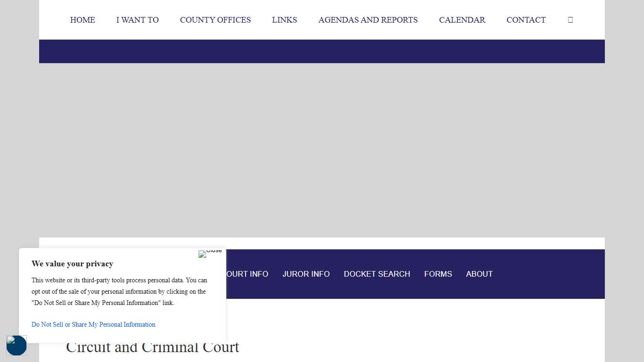The image size is (644, 362).
Task: Expand the COUNTY OFFICES menu
Action: click(215, 20)
